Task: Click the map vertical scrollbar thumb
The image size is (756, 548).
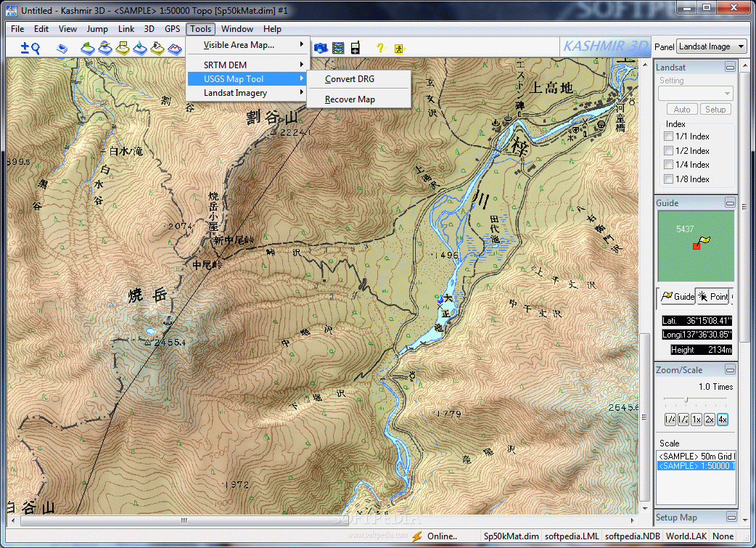Action: pyautogui.click(x=644, y=417)
